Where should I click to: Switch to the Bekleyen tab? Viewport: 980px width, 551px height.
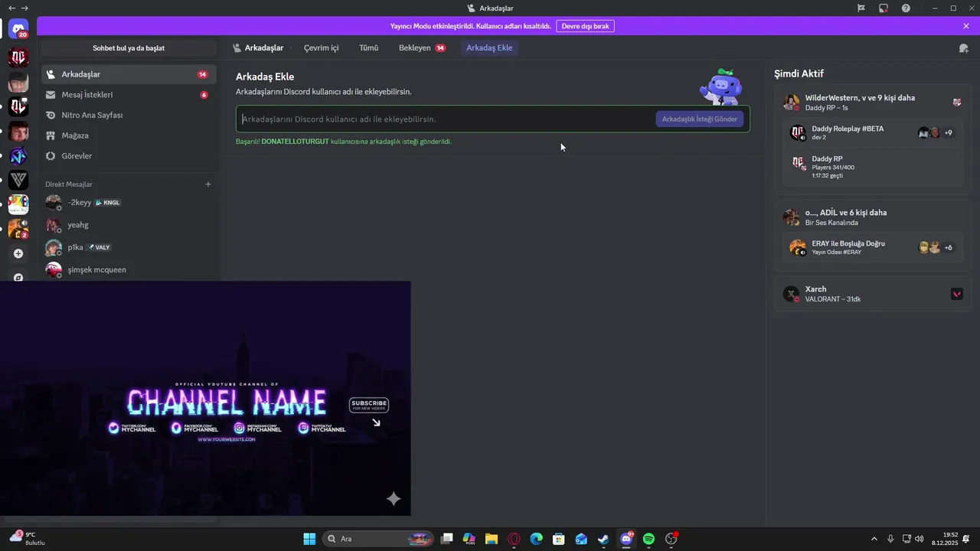coord(422,48)
